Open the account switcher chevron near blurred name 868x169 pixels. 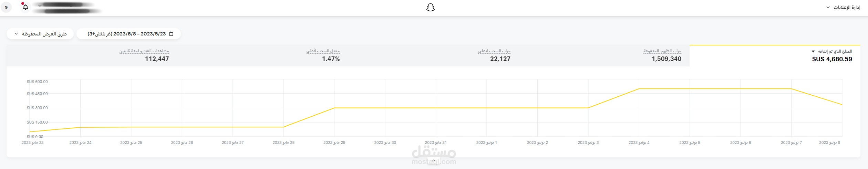pyautogui.click(x=40, y=6)
